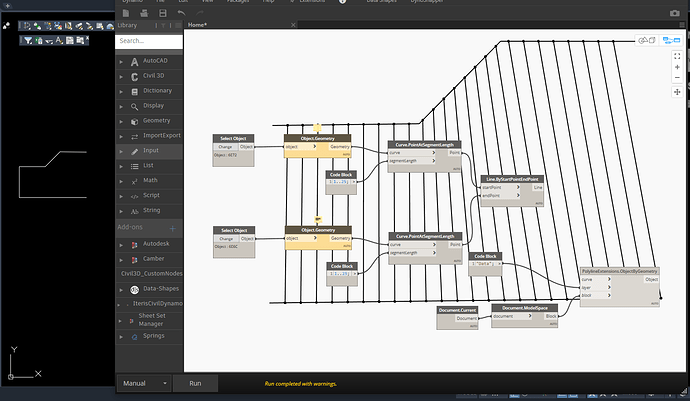Activate the pan mode icon

pyautogui.click(x=677, y=92)
